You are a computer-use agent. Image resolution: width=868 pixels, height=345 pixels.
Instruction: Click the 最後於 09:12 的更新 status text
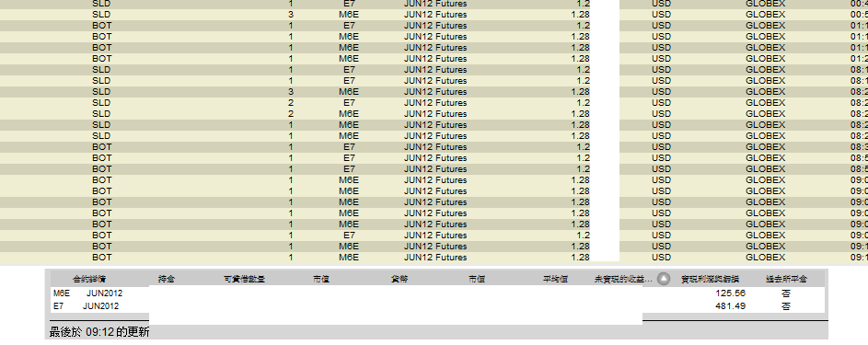click(x=99, y=332)
